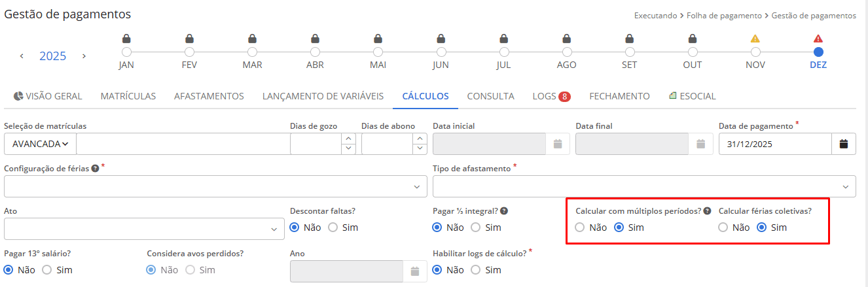Open calendar picker for Data de pagamento
Screen dimensions: 868x287
click(844, 144)
